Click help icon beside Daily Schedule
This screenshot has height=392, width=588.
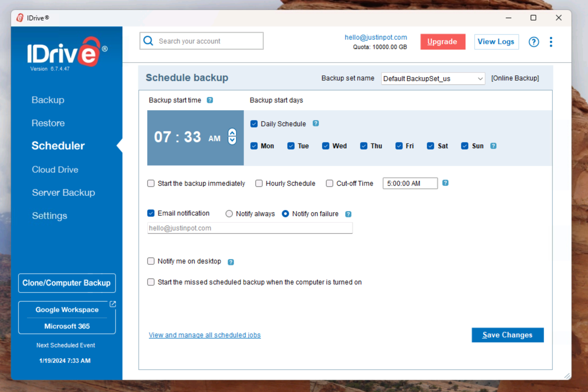coord(316,123)
